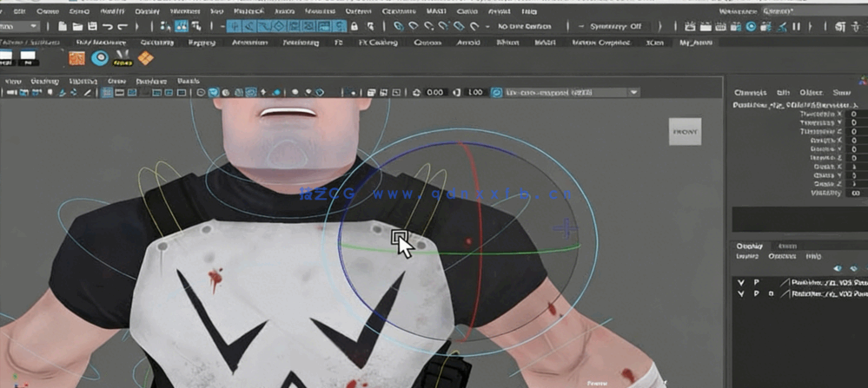Open the Channels menu in Channel Box
This screenshot has height=388, width=868.
750,92
